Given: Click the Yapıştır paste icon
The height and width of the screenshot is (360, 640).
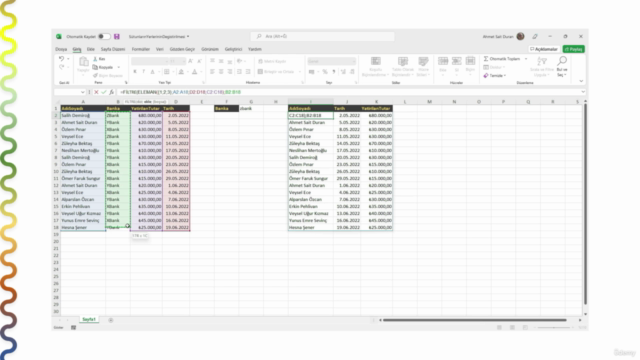Looking at the screenshot, I should click(x=83, y=62).
